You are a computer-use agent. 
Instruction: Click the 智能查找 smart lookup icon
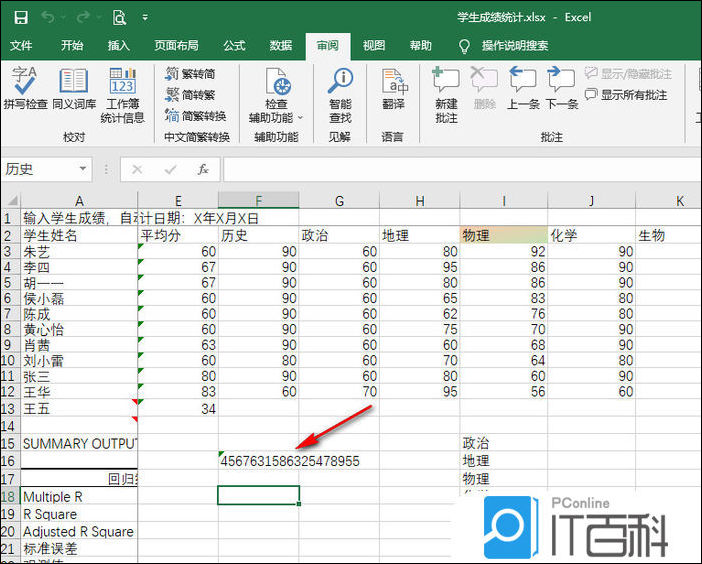click(x=340, y=93)
